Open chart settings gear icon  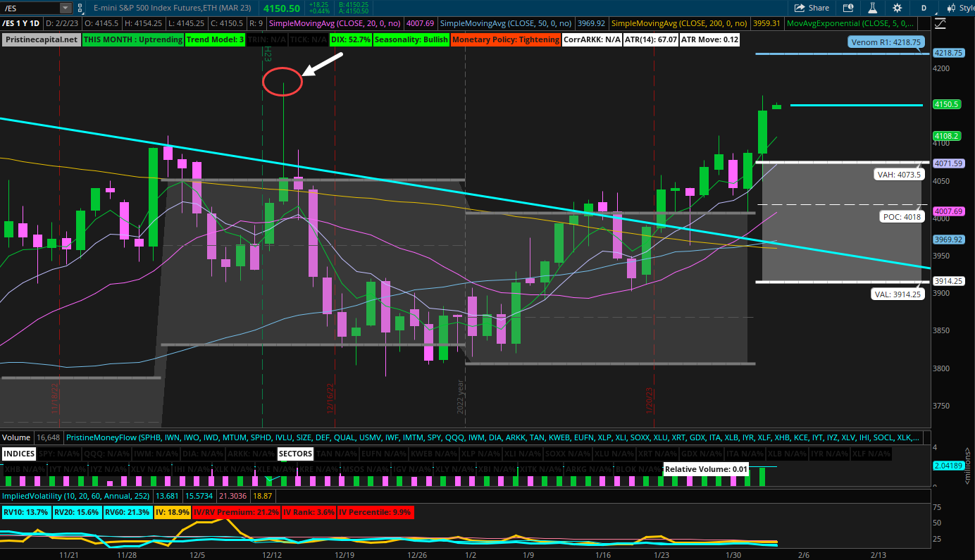897,8
